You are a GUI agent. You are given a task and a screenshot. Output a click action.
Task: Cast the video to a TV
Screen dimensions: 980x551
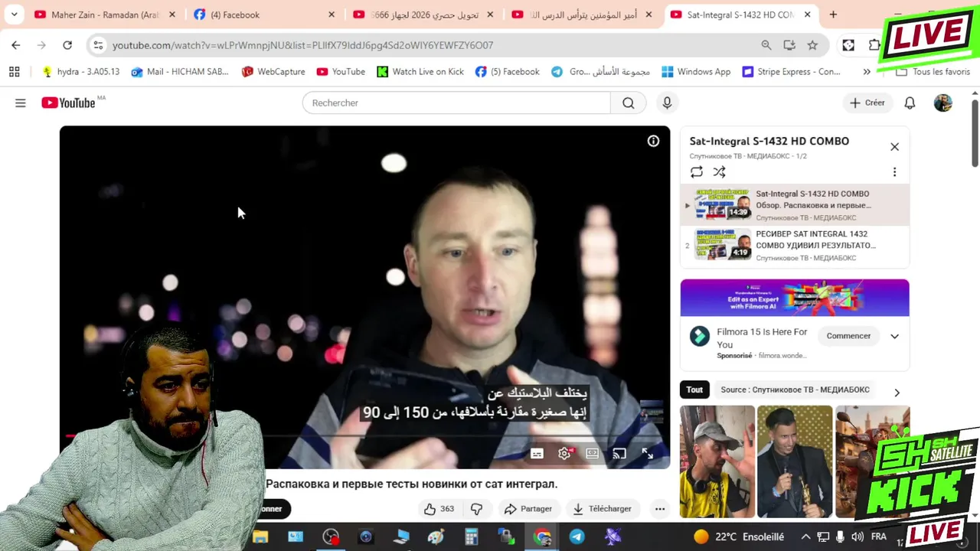coord(619,453)
